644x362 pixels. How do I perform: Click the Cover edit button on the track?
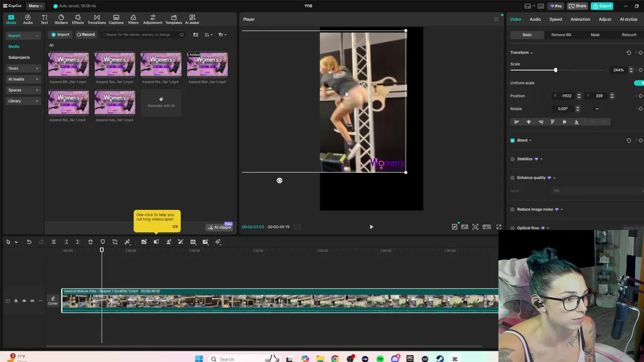[53, 301]
